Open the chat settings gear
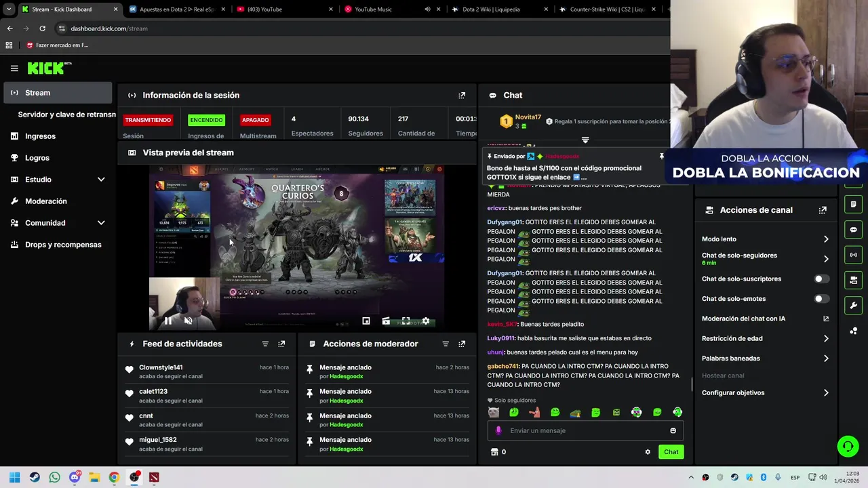 pyautogui.click(x=648, y=452)
